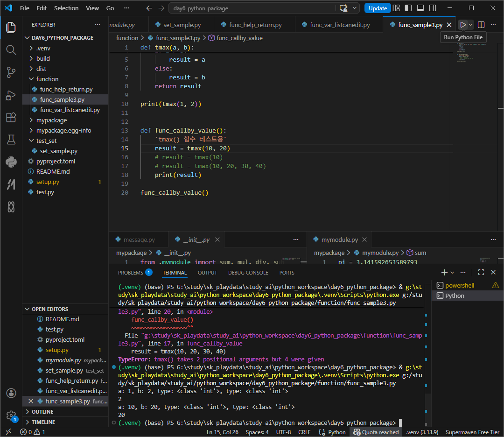Switch to the PORTS panel tab
The width and height of the screenshot is (504, 437).
pyautogui.click(x=287, y=273)
